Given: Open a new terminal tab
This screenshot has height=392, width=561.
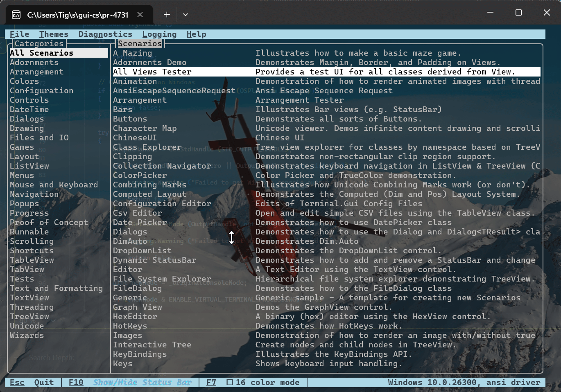Looking at the screenshot, I should (167, 15).
